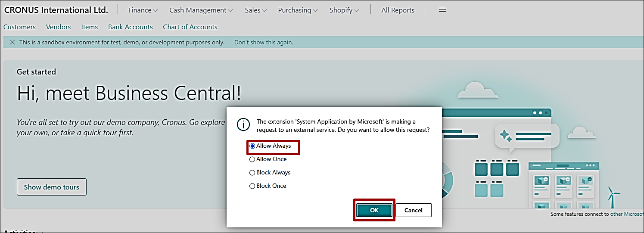Cancel the external service dialog
This screenshot has height=233, width=644.
pos(413,210)
